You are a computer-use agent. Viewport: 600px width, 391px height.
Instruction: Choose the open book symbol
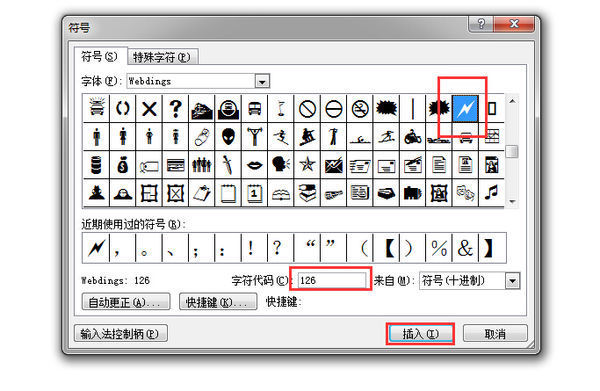coord(281,193)
